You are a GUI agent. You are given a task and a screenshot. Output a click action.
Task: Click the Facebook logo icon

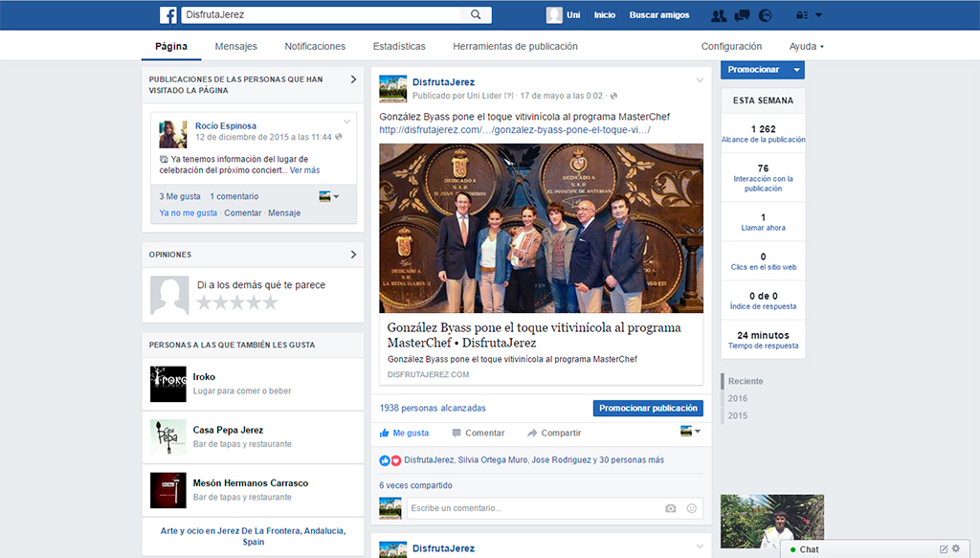point(168,15)
